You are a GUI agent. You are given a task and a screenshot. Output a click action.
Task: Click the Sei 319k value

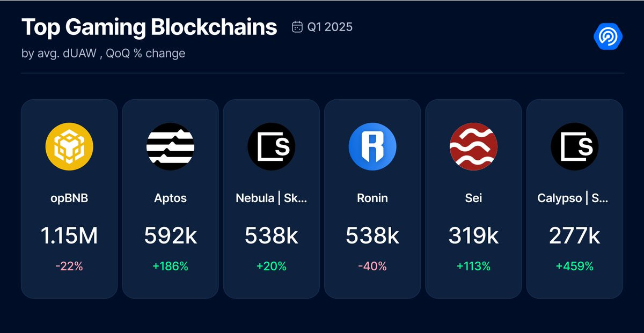[x=473, y=235]
